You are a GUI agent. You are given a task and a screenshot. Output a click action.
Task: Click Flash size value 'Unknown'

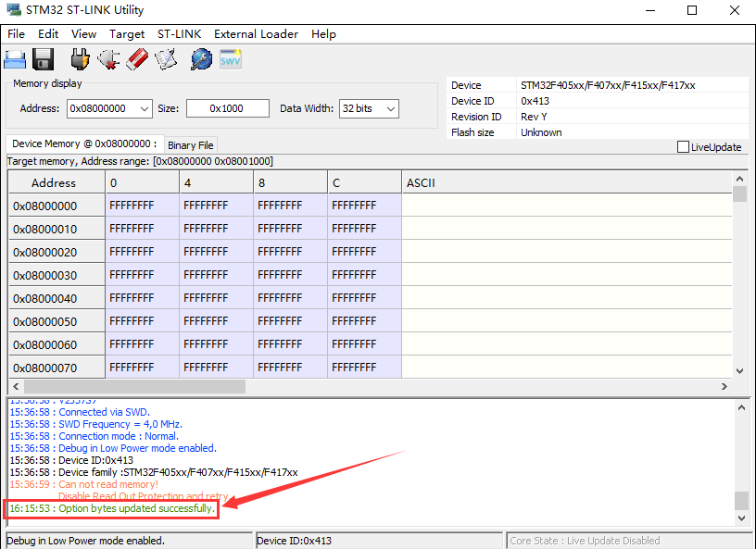click(x=541, y=132)
